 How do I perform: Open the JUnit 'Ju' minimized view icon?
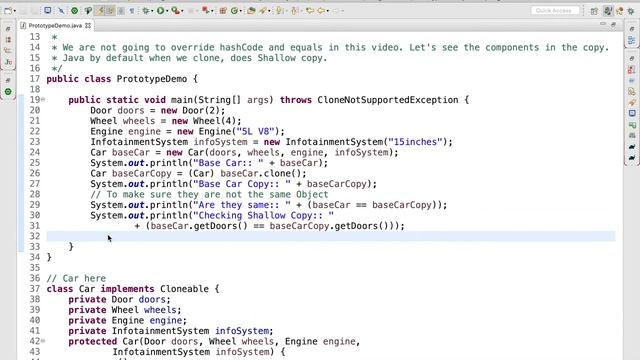point(8,62)
